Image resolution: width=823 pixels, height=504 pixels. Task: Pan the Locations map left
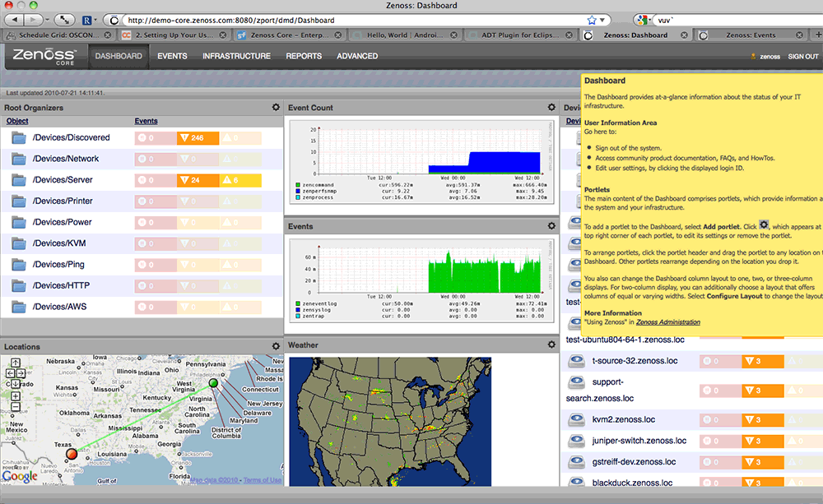pos(10,373)
